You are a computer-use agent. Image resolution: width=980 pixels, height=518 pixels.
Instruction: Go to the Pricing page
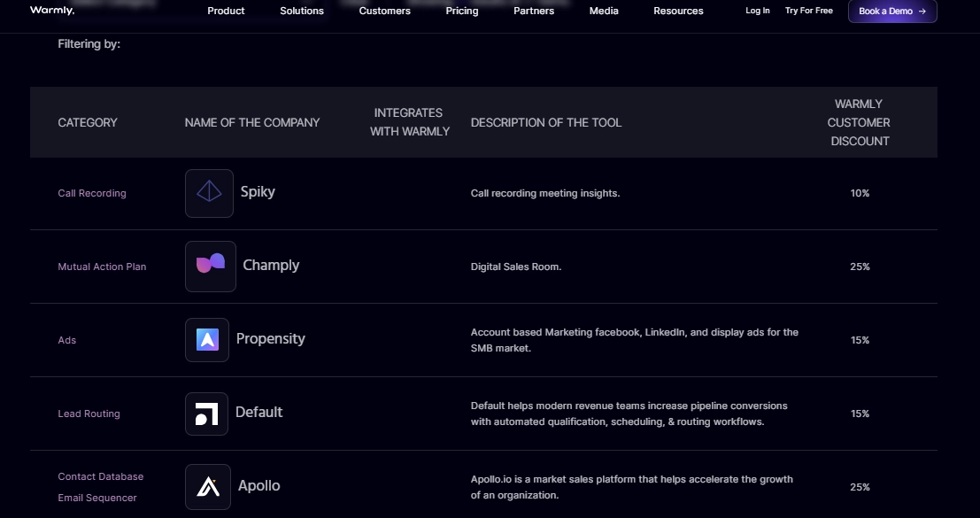[462, 11]
